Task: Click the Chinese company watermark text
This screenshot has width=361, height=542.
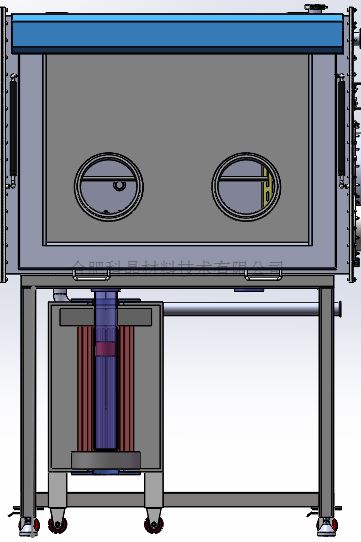Action: point(178,267)
